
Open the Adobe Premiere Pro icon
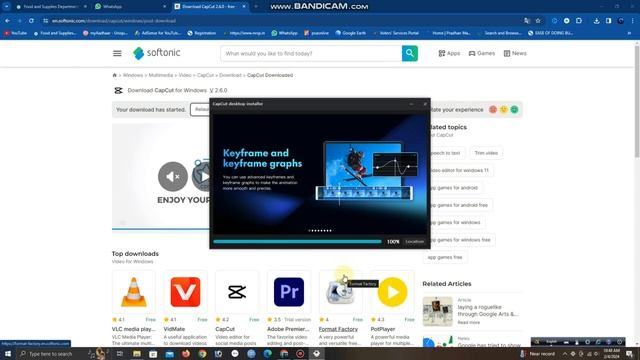tap(289, 292)
